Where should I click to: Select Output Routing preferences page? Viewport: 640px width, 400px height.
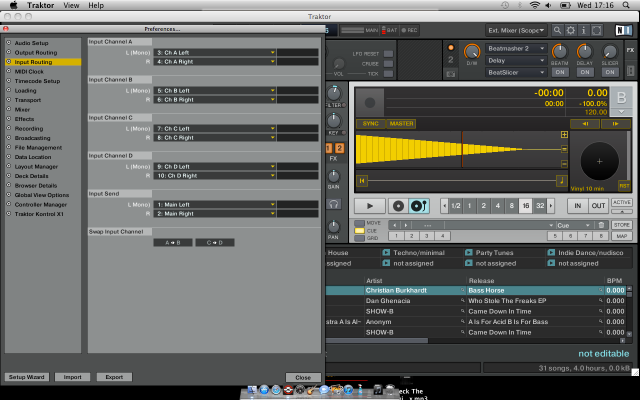click(36, 53)
